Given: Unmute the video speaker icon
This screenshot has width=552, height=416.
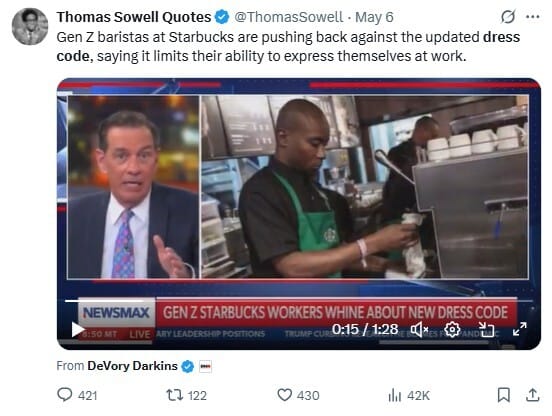Looking at the screenshot, I should pos(420,329).
